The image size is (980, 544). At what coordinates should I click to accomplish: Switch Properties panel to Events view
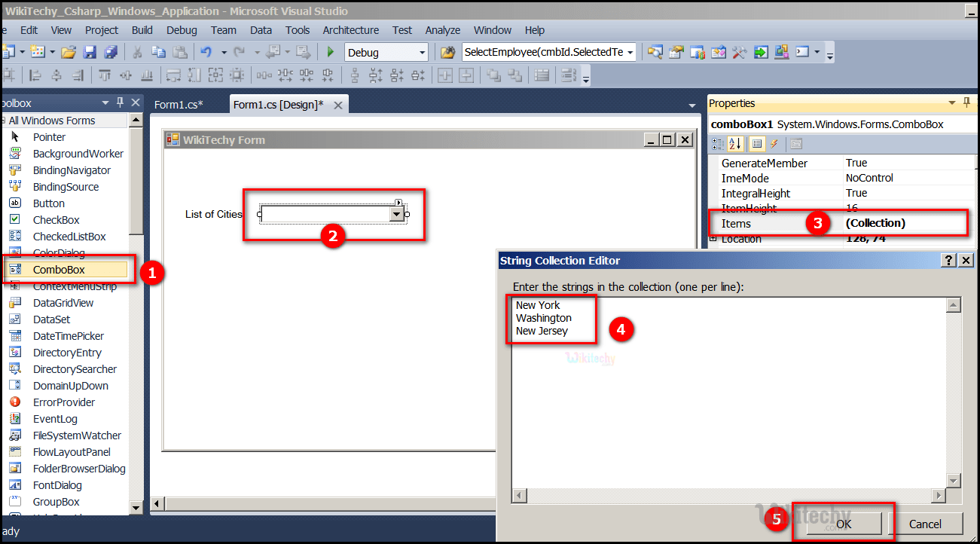click(x=774, y=143)
